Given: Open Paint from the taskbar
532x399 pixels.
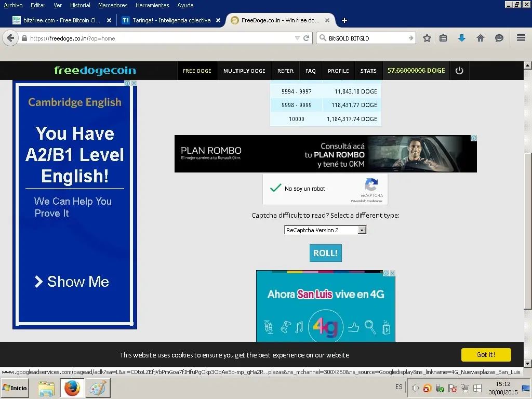Looking at the screenshot, I should pyautogui.click(x=98, y=388).
